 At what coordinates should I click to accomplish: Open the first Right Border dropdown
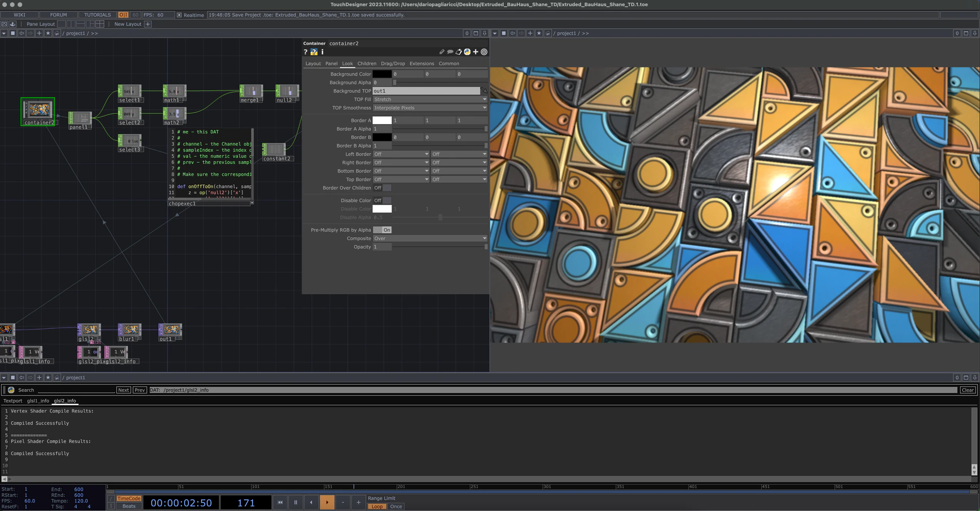pyautogui.click(x=401, y=163)
